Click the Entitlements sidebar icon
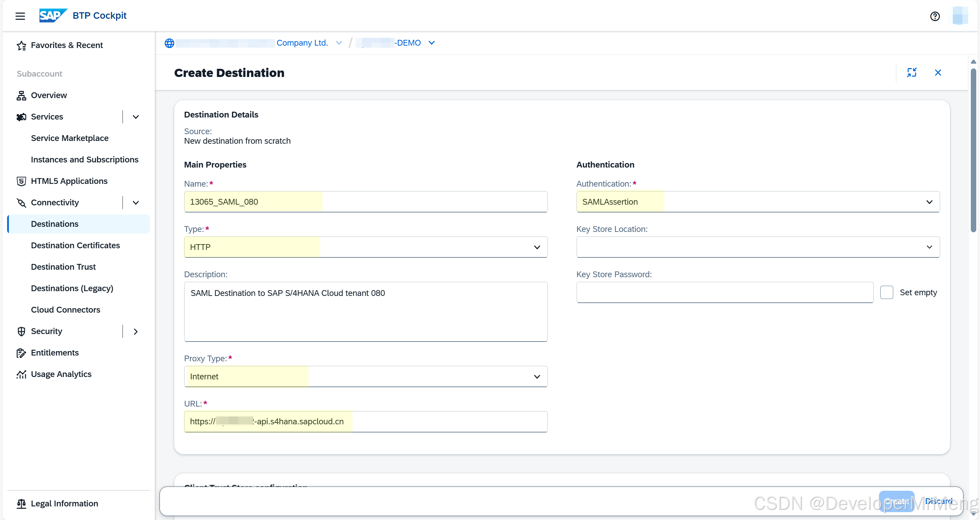This screenshot has height=520, width=980. [x=21, y=353]
